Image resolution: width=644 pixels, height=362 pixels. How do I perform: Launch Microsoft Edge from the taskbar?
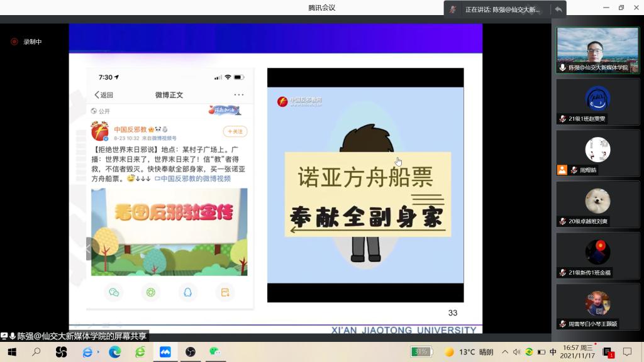[114, 352]
